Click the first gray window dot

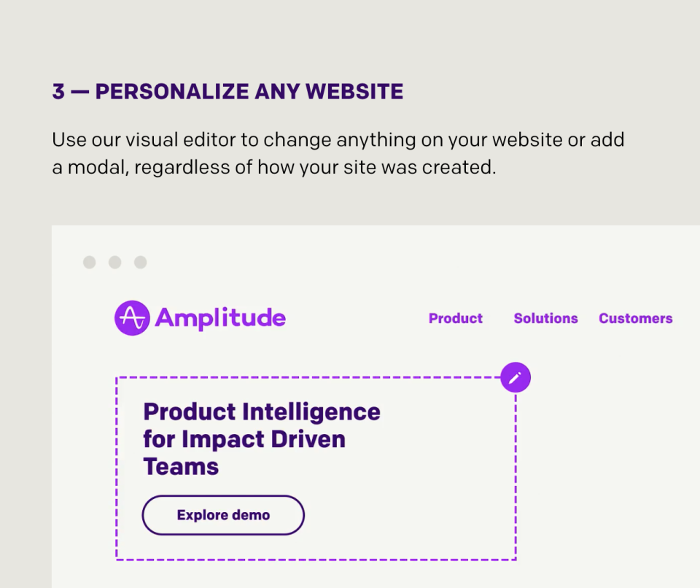point(89,263)
